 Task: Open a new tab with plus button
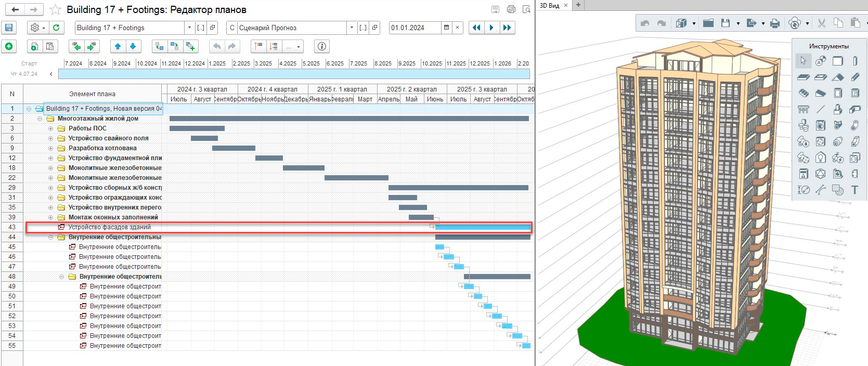pyautogui.click(x=578, y=5)
